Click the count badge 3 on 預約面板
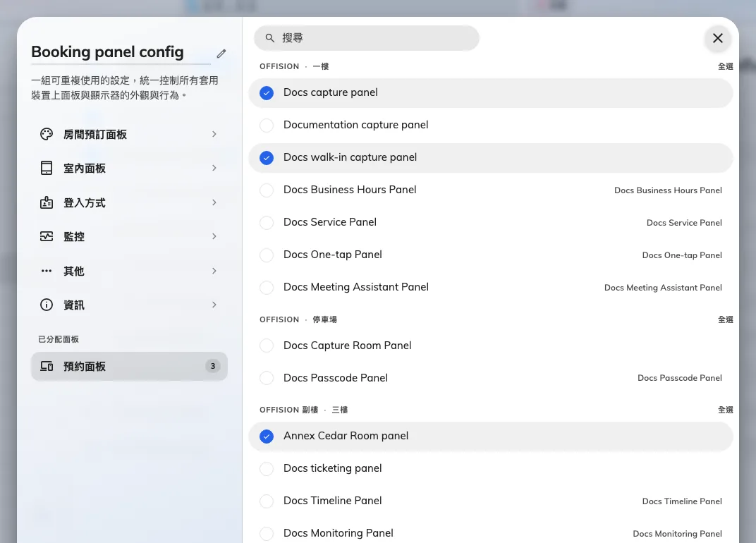Image resolution: width=756 pixels, height=543 pixels. point(213,367)
